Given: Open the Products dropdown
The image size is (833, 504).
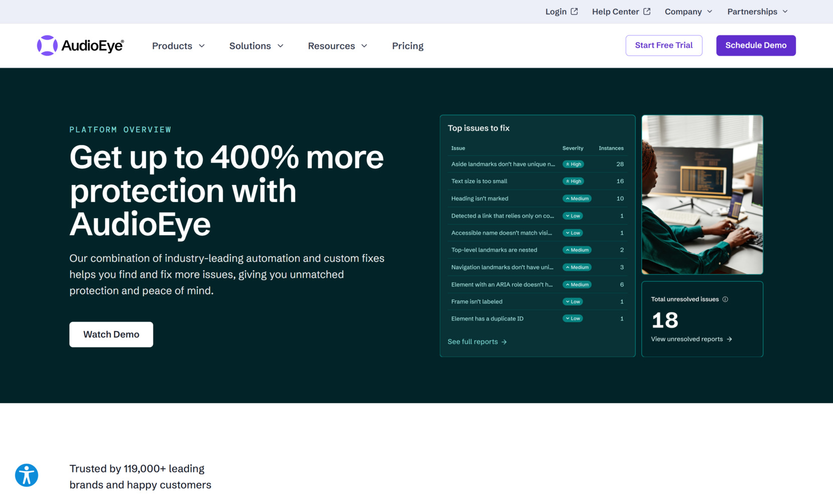Looking at the screenshot, I should click(x=178, y=46).
